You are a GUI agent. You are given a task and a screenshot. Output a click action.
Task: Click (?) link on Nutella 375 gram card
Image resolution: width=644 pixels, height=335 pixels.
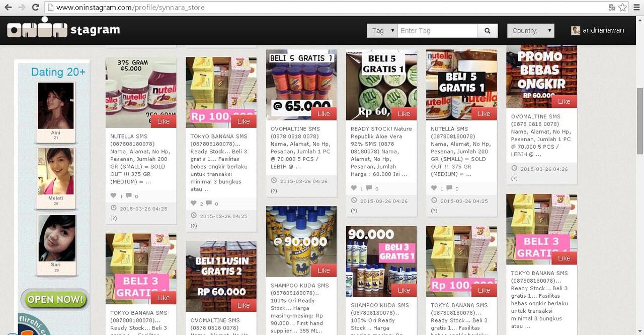coord(113,218)
